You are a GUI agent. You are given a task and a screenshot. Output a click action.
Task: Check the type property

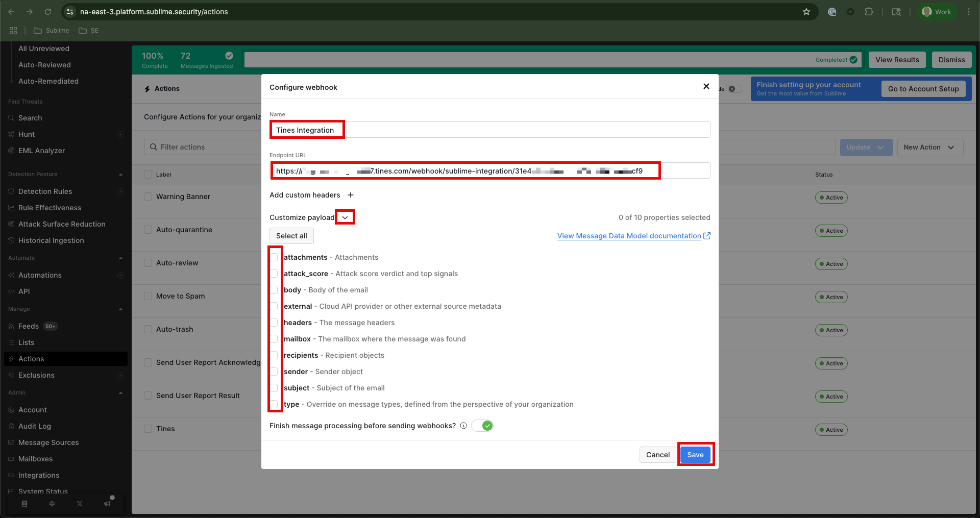275,404
